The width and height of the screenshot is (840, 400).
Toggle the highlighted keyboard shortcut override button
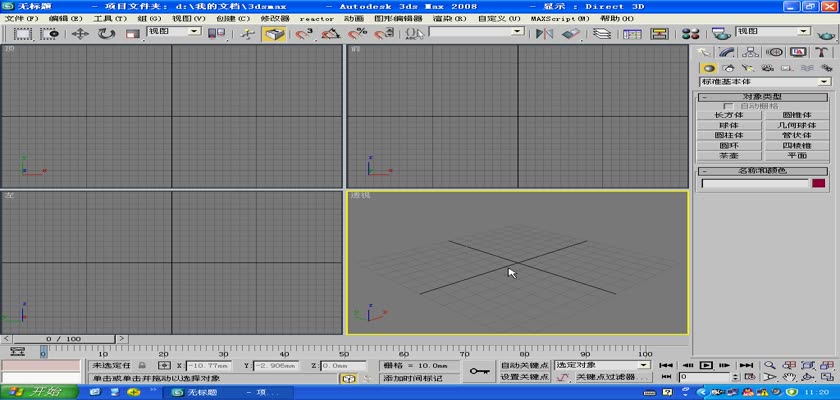[x=274, y=34]
